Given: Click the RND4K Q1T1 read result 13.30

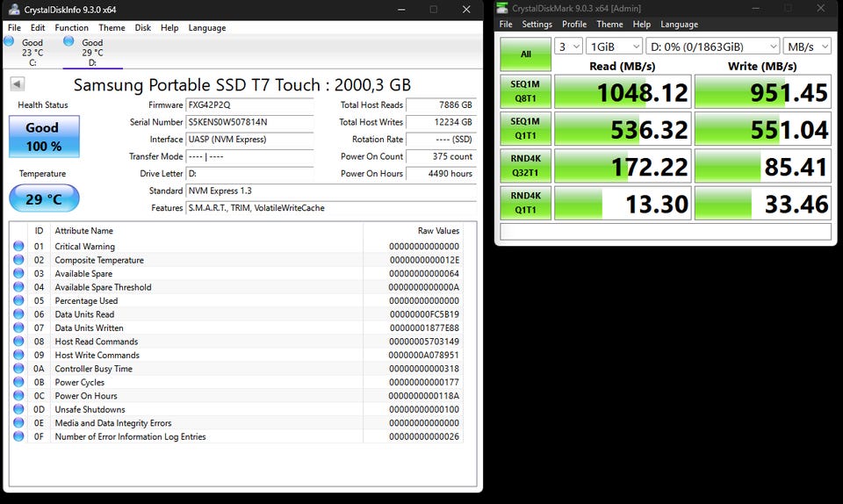Looking at the screenshot, I should tap(623, 203).
